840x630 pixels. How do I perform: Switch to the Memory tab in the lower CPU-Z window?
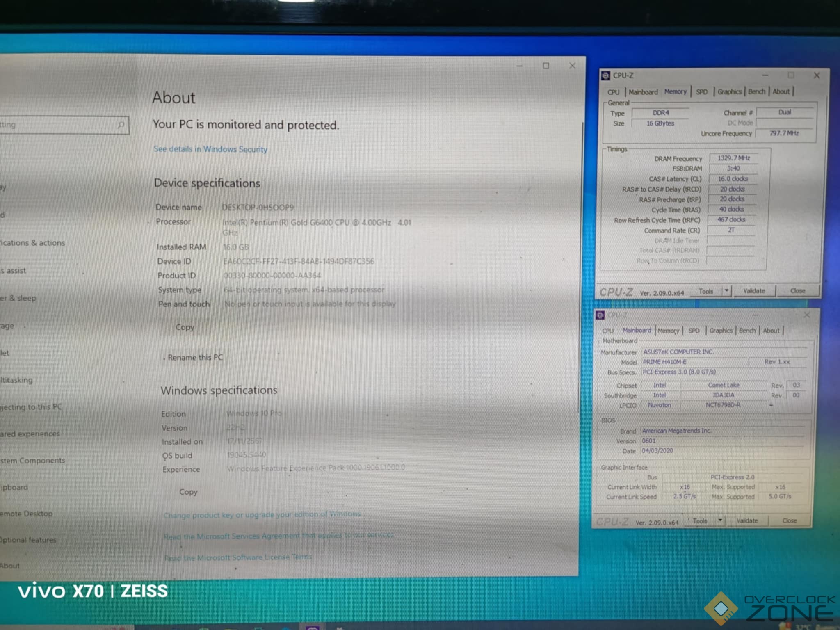point(669,331)
